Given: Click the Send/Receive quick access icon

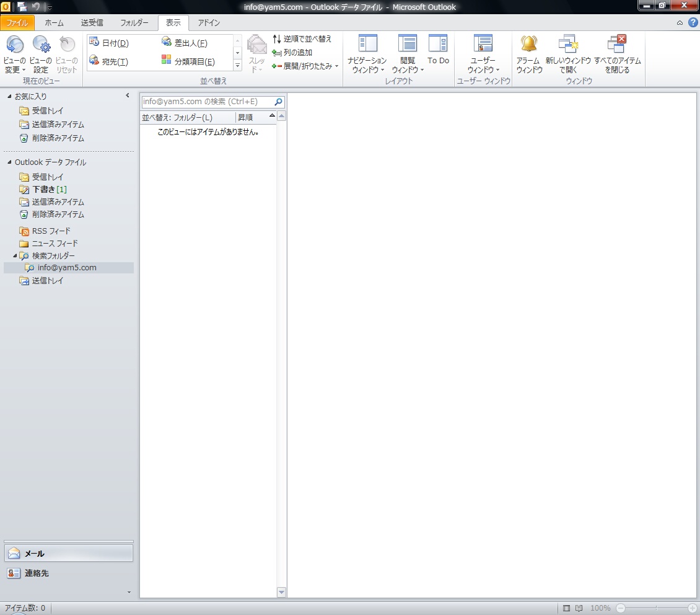Looking at the screenshot, I should pos(22,7).
